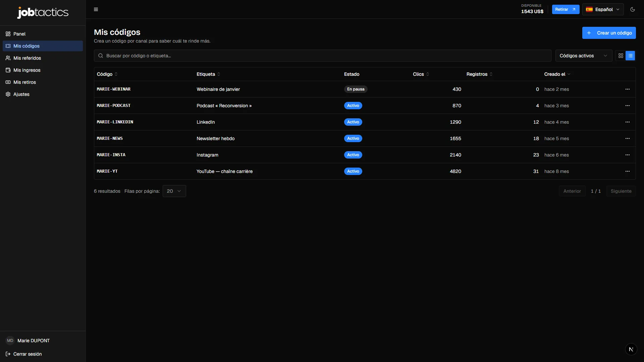
Task: Click the jobtactics logo
Action: (x=43, y=12)
